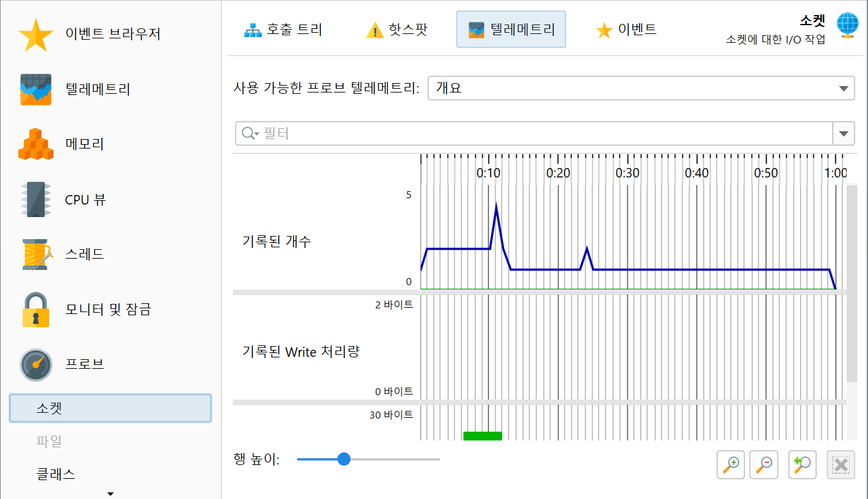Click the 이벤트 브라우저 sidebar label
868x499 pixels.
(x=113, y=34)
